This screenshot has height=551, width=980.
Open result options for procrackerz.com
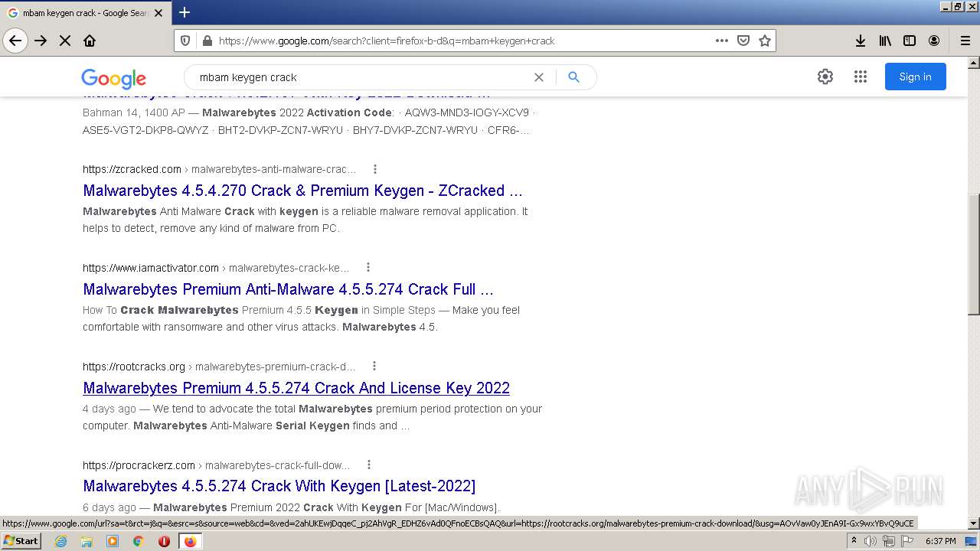pos(368,465)
